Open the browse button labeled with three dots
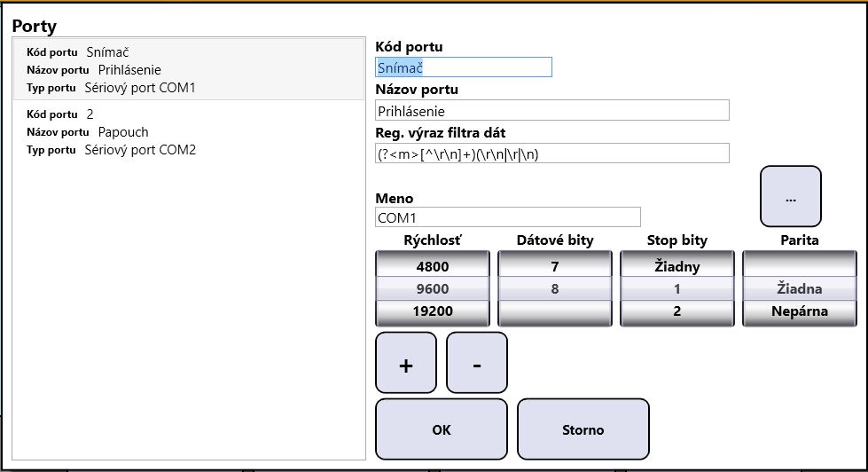 point(791,197)
